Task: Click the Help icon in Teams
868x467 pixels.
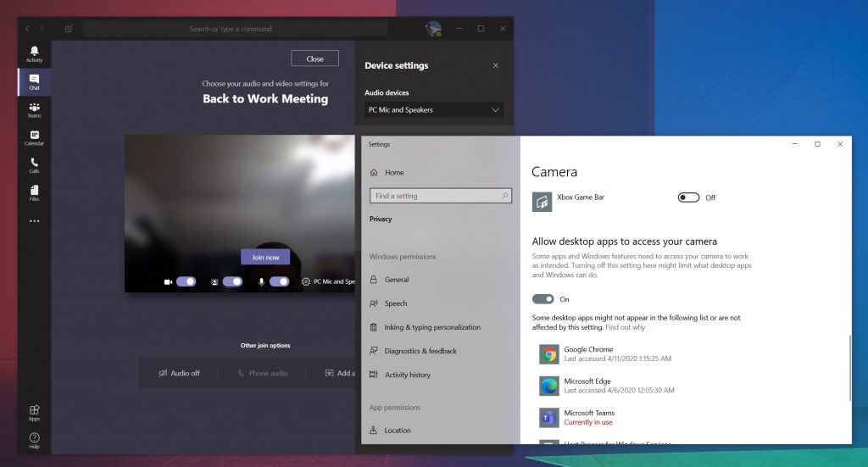Action: click(x=34, y=440)
